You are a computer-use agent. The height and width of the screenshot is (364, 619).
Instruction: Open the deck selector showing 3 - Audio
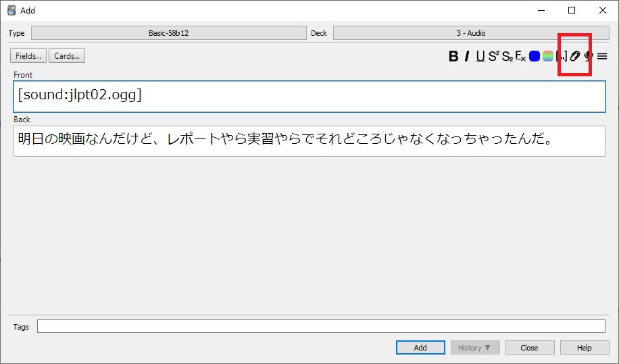tap(470, 33)
